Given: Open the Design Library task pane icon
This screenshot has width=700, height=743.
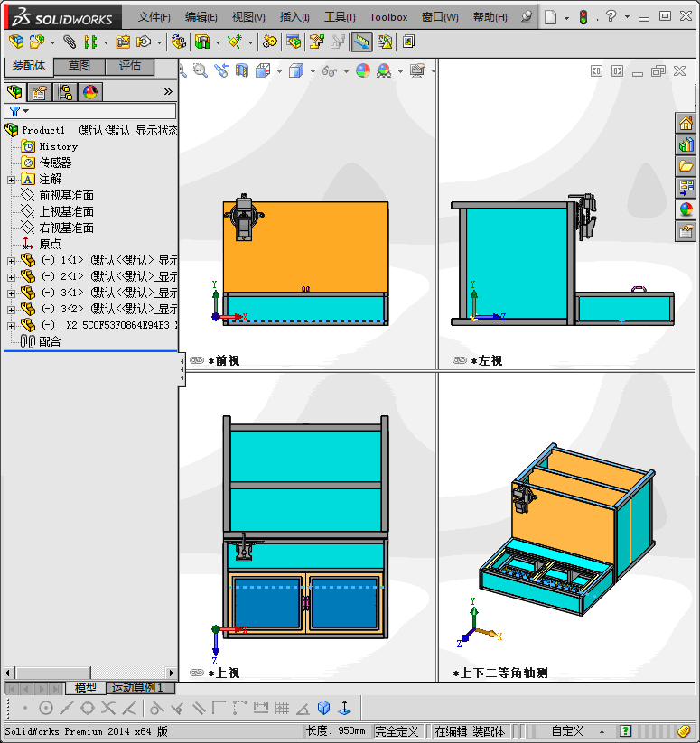Looking at the screenshot, I should [686, 144].
